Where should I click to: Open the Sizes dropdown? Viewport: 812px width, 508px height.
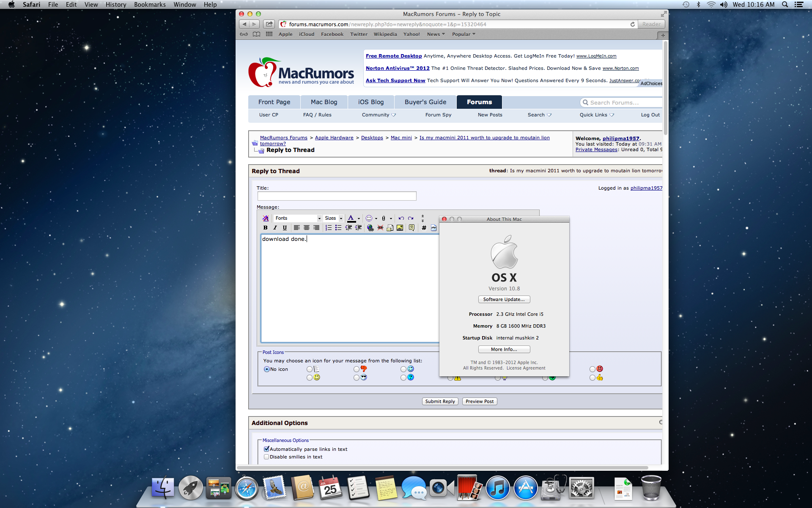pyautogui.click(x=333, y=218)
